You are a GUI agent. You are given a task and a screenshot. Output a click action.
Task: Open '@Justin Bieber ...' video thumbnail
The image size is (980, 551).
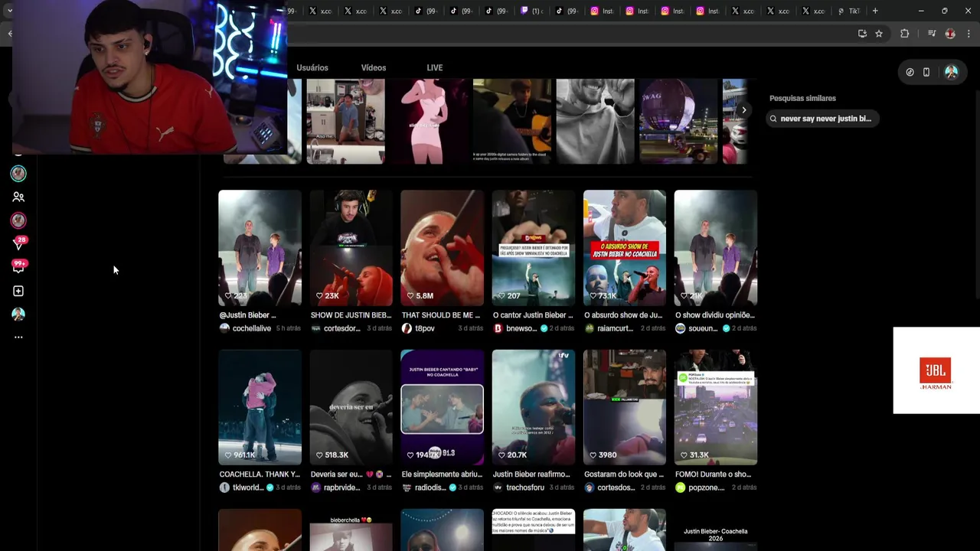tap(260, 248)
